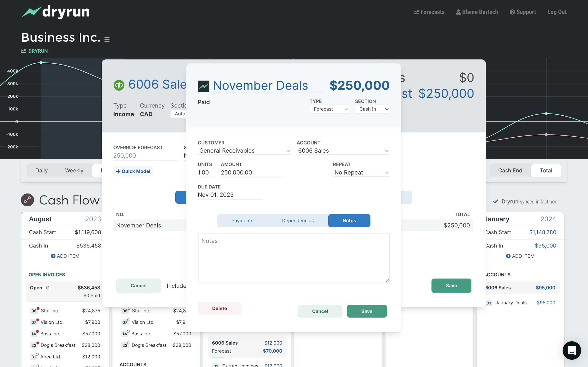The width and height of the screenshot is (588, 367).
Task: Switch view to Daily
Action: coord(42,170)
